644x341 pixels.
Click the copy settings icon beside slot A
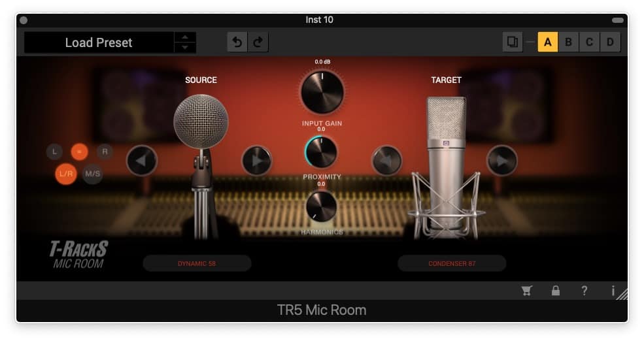[x=512, y=42]
